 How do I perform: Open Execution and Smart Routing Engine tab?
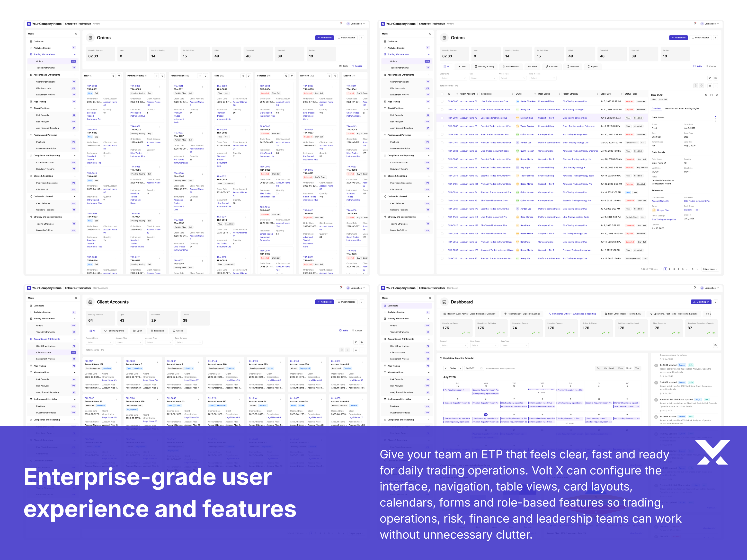[682, 109]
